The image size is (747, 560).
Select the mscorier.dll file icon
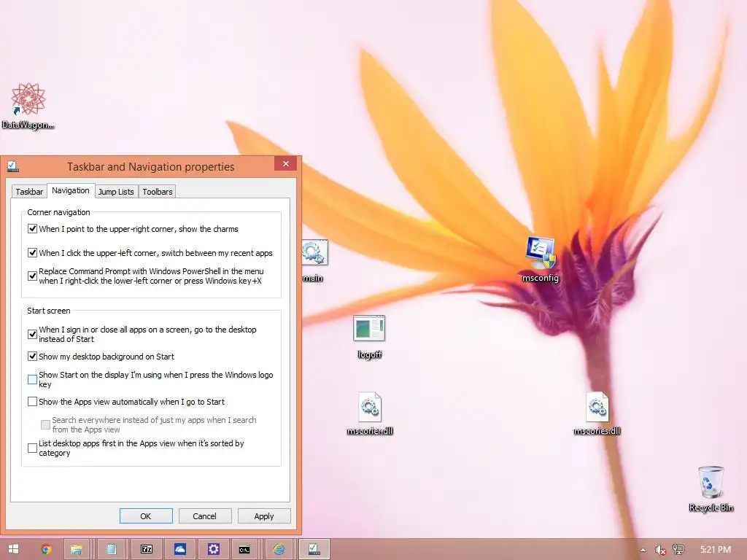coord(370,413)
